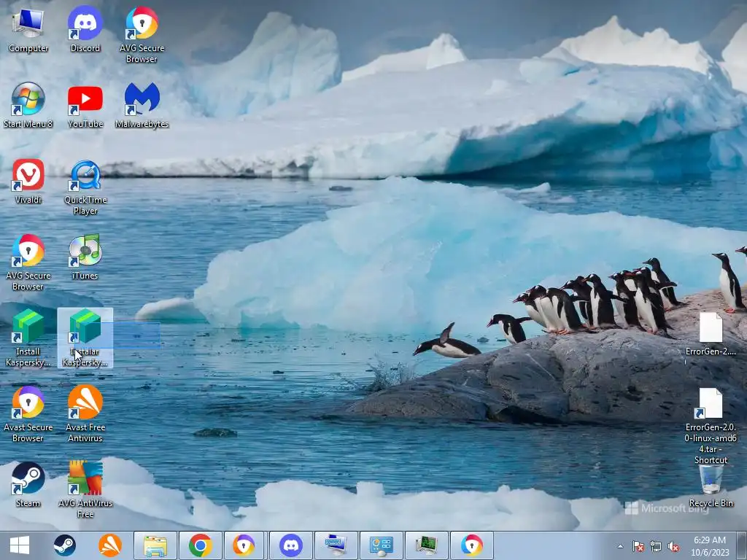747x560 pixels.
Task: Open Steam from the taskbar
Action: [64, 545]
